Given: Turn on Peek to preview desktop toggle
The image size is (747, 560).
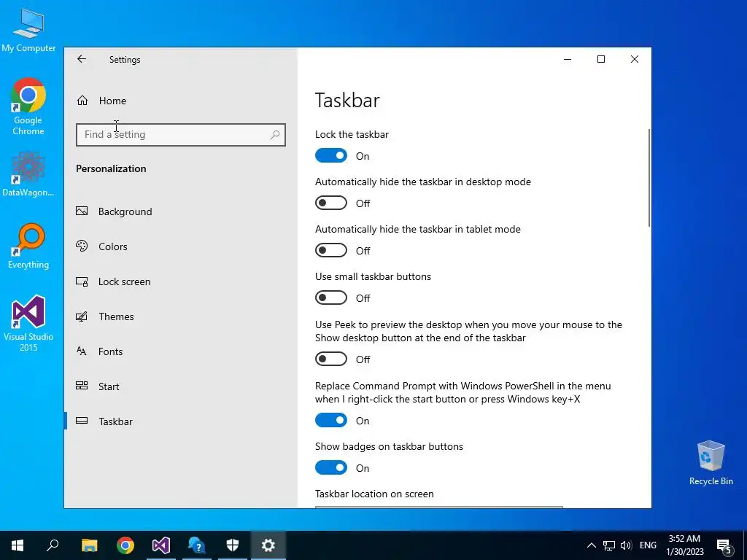Looking at the screenshot, I should coord(331,359).
